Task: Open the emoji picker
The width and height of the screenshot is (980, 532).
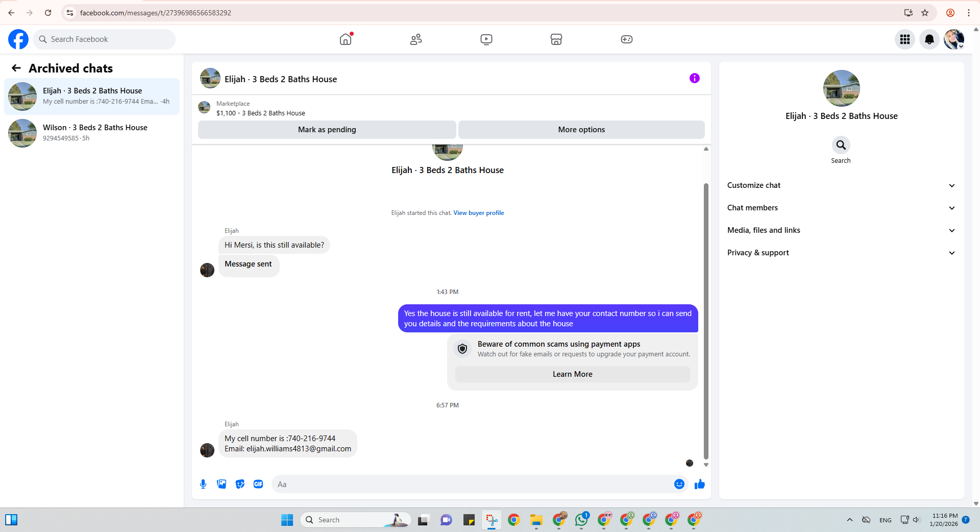Action: tap(679, 484)
